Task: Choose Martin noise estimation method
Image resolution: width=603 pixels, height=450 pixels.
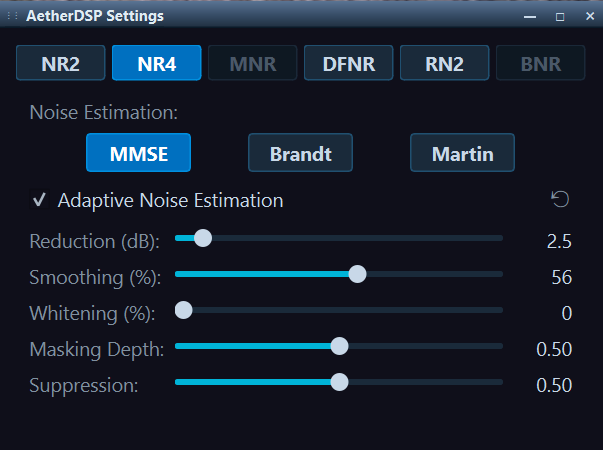Action: pos(462,153)
